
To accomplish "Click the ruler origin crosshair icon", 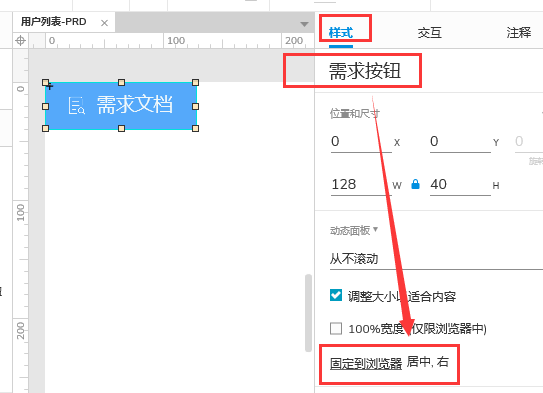I will 20,41.
